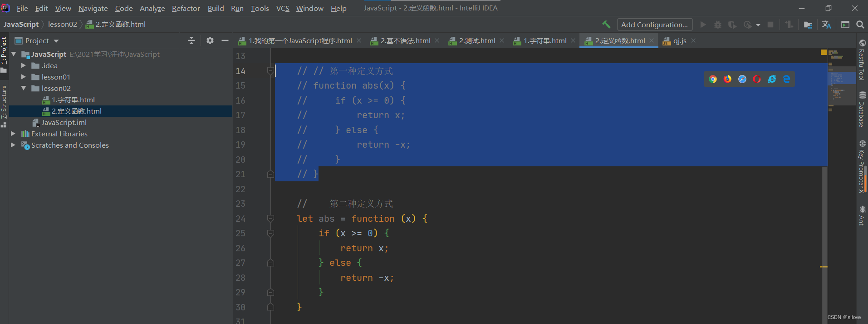Click the Debug bug icon
This screenshot has width=868, height=324.
717,25
